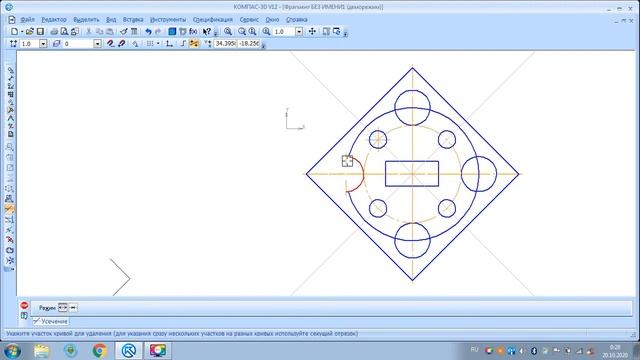This screenshot has height=360, width=640.
Task: Open the Вставка menu
Action: coord(133,20)
